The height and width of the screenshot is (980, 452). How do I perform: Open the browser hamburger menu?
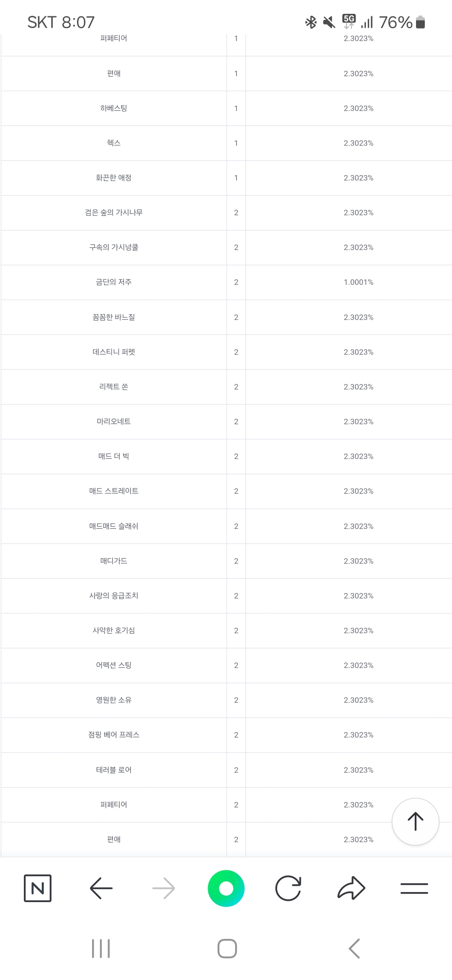pyautogui.click(x=414, y=888)
